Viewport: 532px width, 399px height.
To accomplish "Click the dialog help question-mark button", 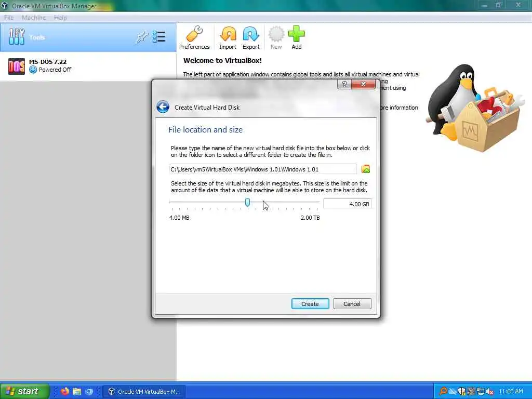I will click(x=344, y=84).
